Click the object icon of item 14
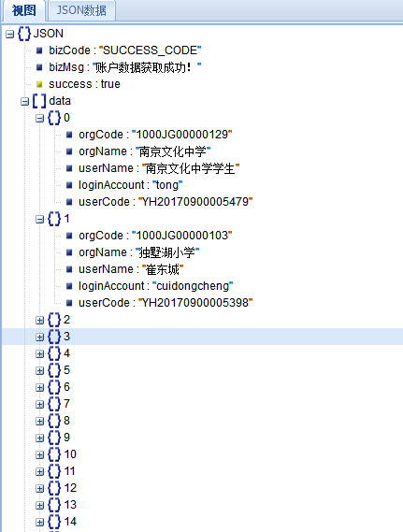This screenshot has width=403, height=532. (x=54, y=522)
